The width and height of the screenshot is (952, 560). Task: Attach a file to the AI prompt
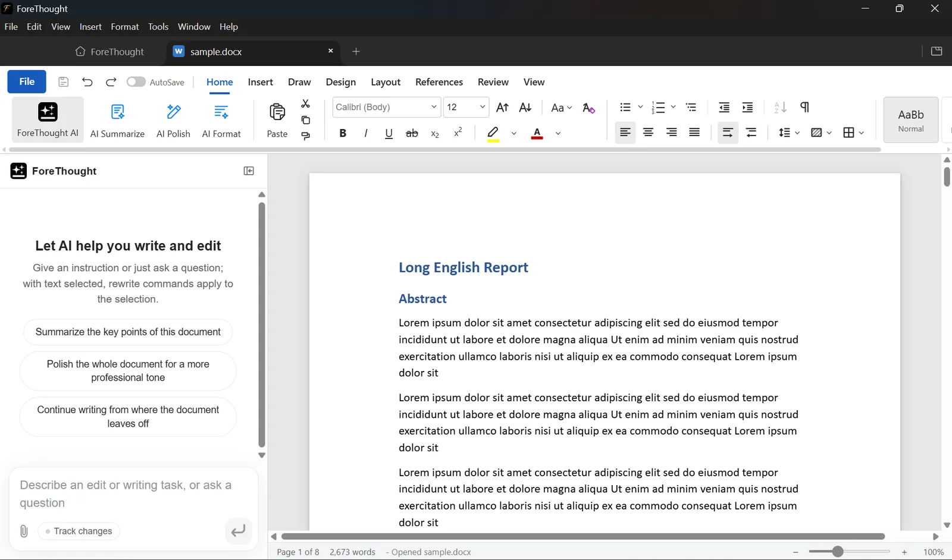tap(24, 531)
